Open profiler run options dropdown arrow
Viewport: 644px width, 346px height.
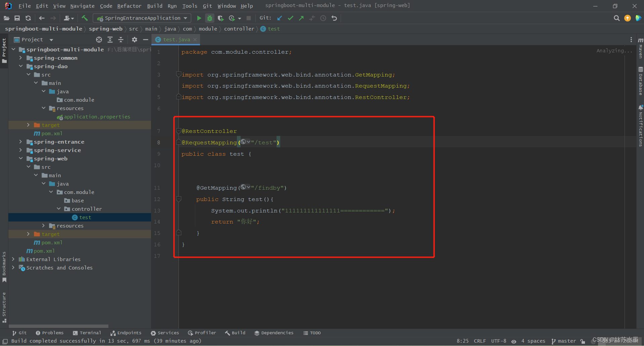click(x=240, y=18)
